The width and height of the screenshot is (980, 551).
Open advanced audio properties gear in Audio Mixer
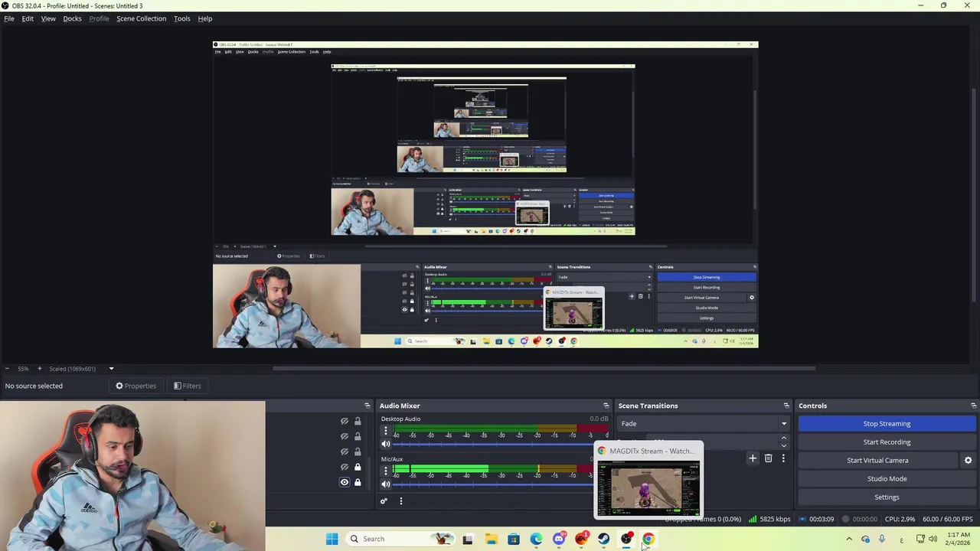pyautogui.click(x=384, y=501)
